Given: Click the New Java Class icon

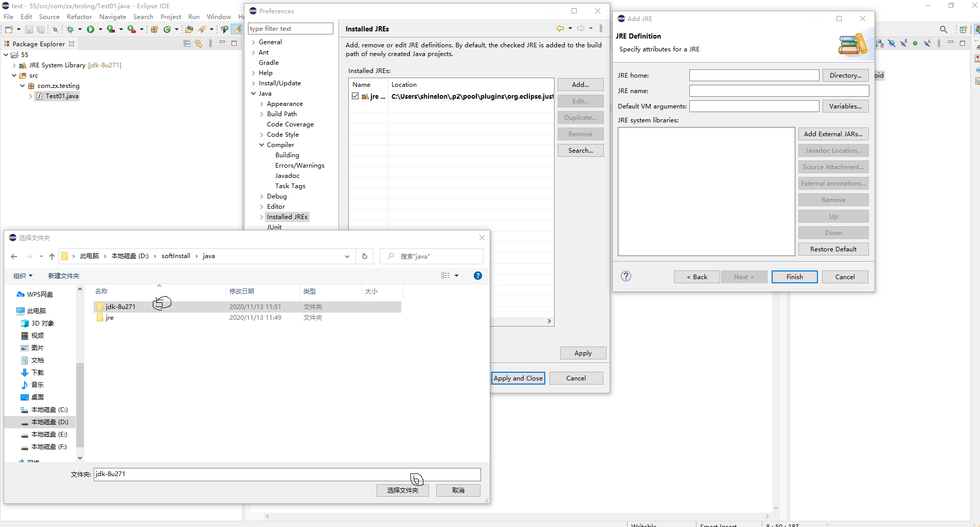Looking at the screenshot, I should point(167,29).
